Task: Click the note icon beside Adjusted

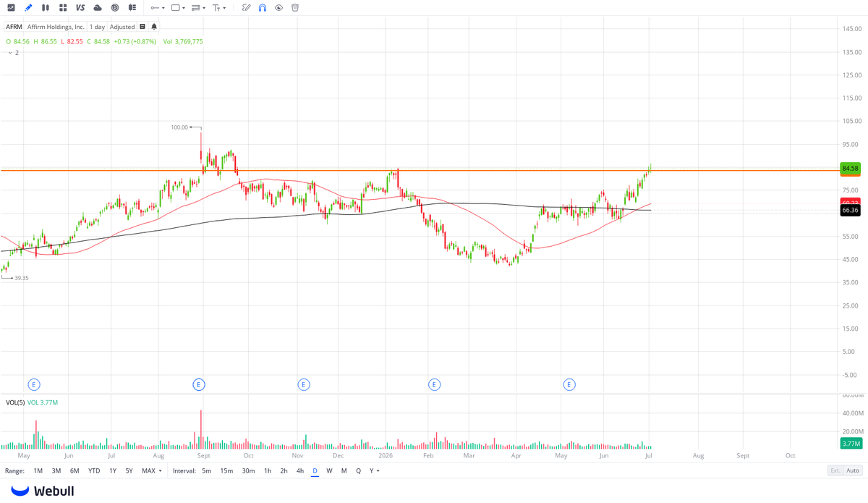Action: (142, 27)
